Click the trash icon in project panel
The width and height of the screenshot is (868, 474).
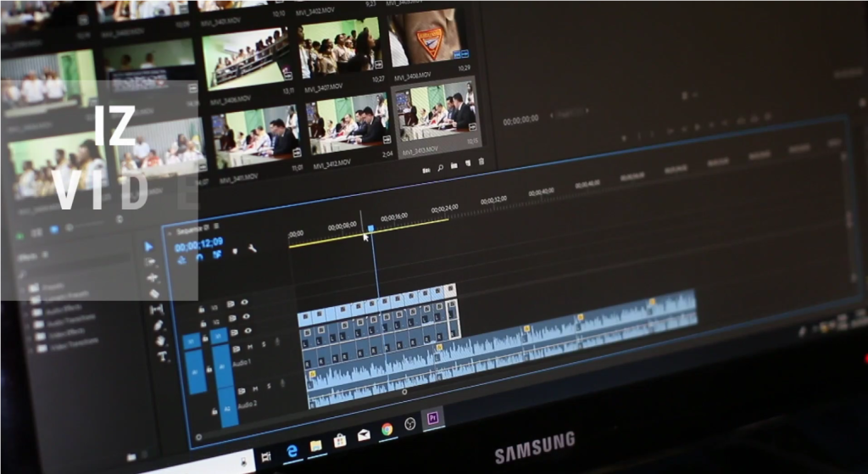(x=481, y=162)
